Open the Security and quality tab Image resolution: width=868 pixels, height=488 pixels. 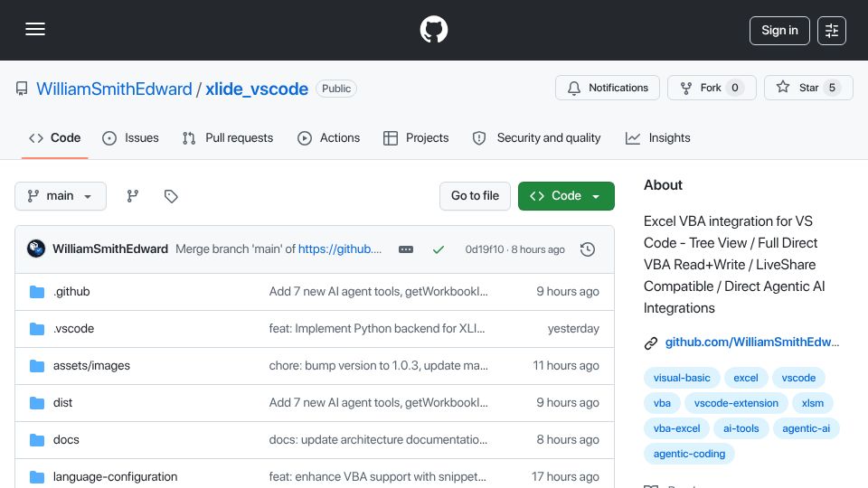[536, 137]
